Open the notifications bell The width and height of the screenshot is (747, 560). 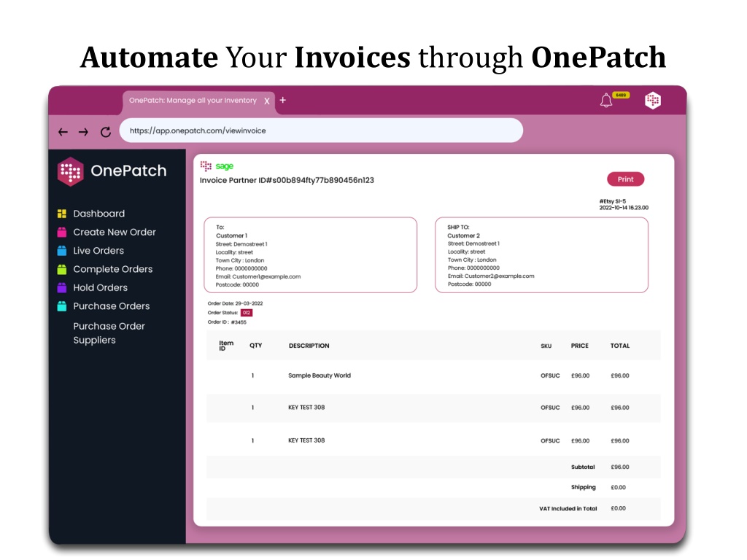(x=605, y=101)
